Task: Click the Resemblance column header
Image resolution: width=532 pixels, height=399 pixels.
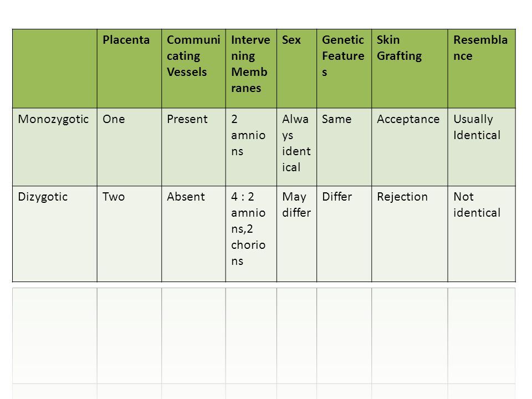Action: (482, 69)
